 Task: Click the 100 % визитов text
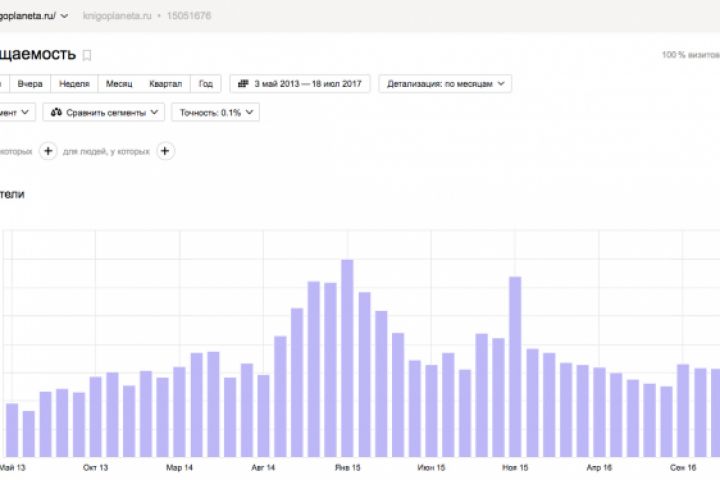691,55
